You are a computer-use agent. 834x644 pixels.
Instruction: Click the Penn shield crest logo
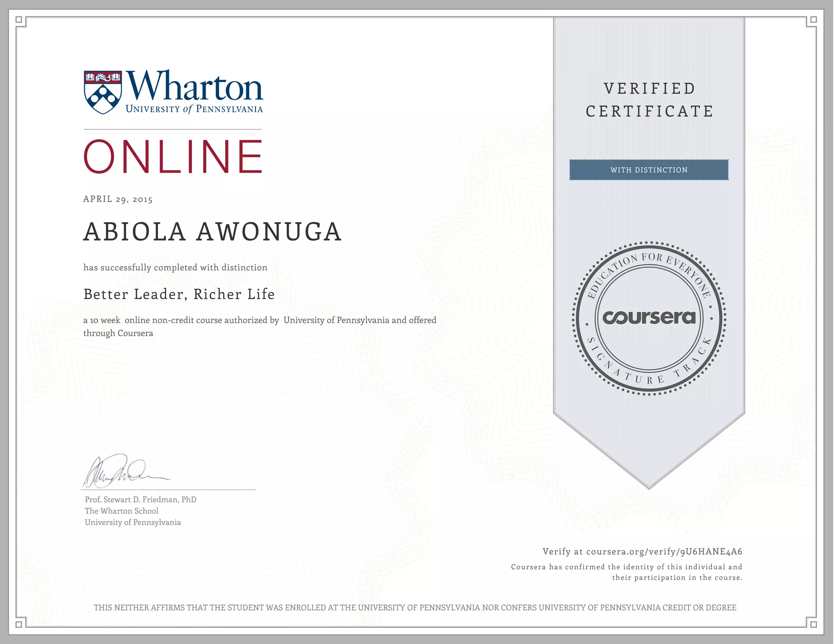click(103, 92)
